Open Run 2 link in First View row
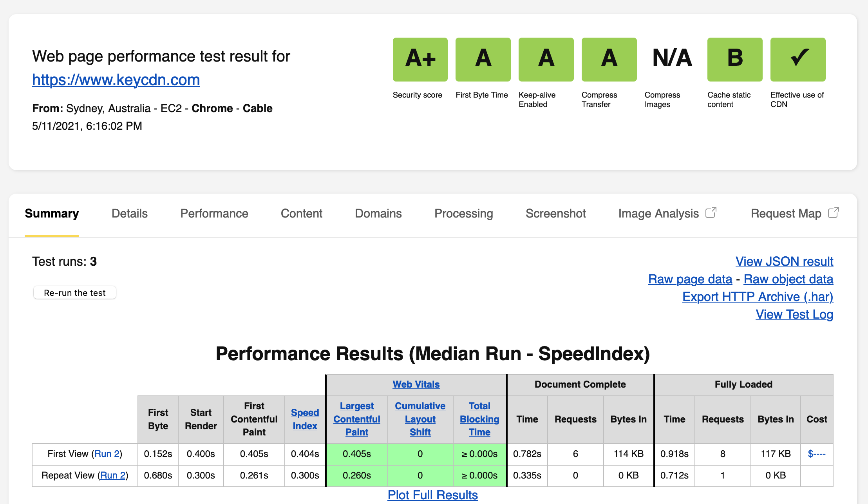This screenshot has height=504, width=868. [107, 454]
